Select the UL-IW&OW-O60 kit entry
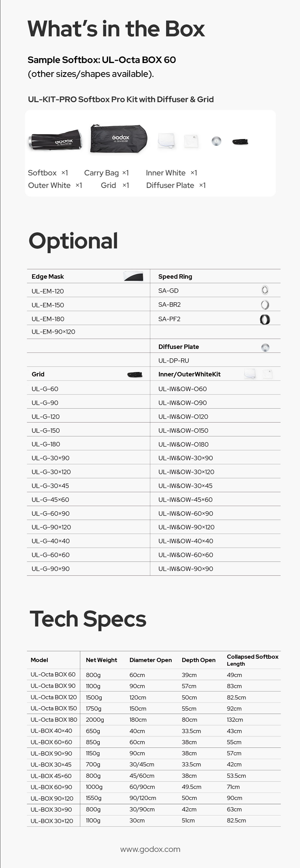The image size is (300, 868). [182, 389]
